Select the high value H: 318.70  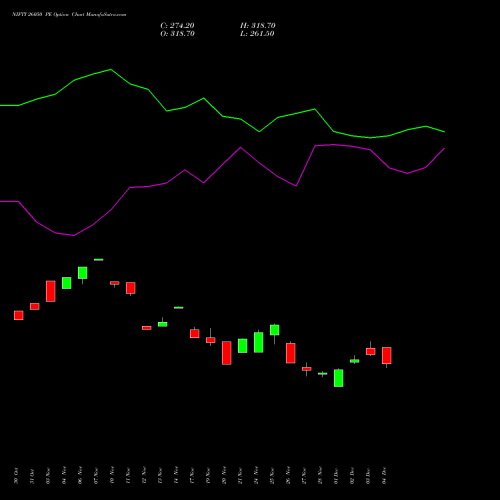point(258,26)
